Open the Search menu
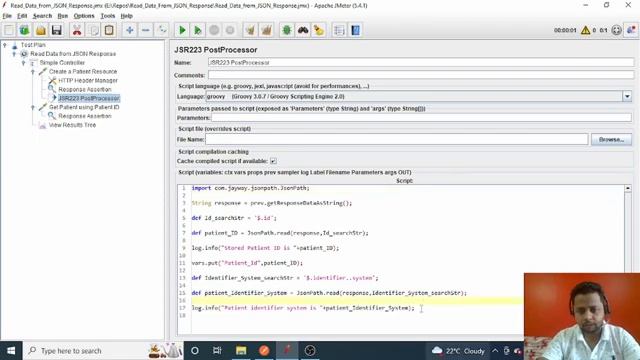This screenshot has width=640, height=360. click(42, 16)
